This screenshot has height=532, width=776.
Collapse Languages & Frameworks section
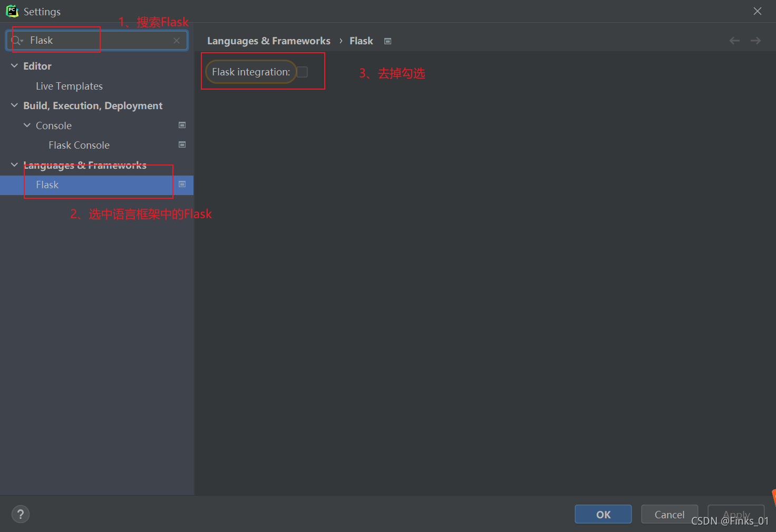pyautogui.click(x=14, y=165)
